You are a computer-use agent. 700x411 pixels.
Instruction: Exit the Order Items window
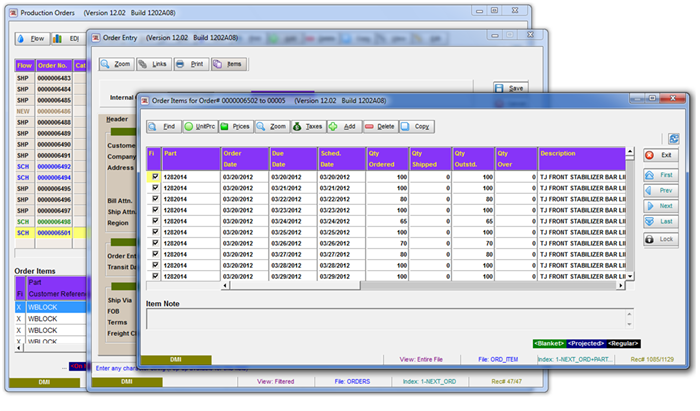click(x=661, y=155)
